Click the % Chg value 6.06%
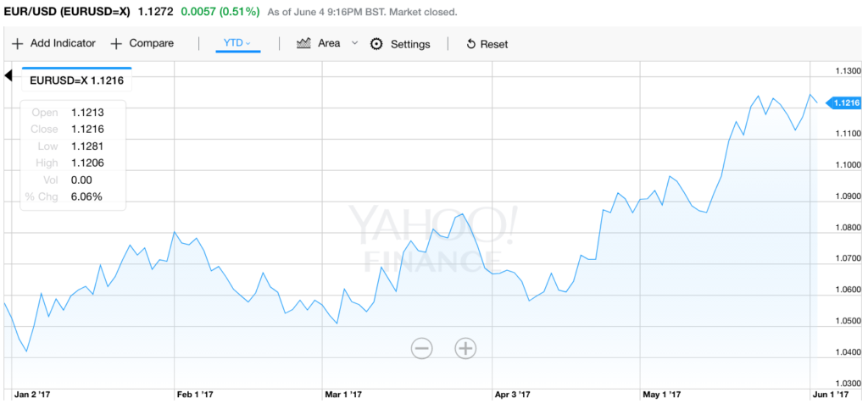 point(87,196)
